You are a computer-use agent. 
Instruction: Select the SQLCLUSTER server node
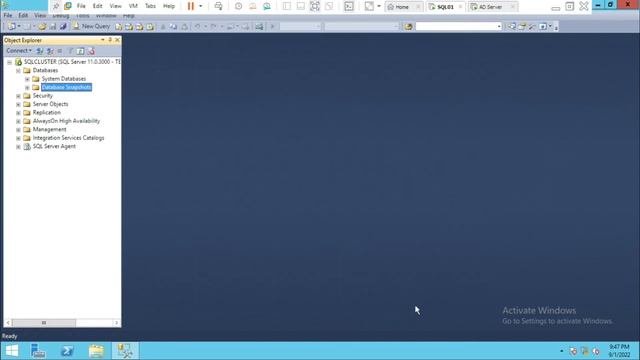point(72,62)
